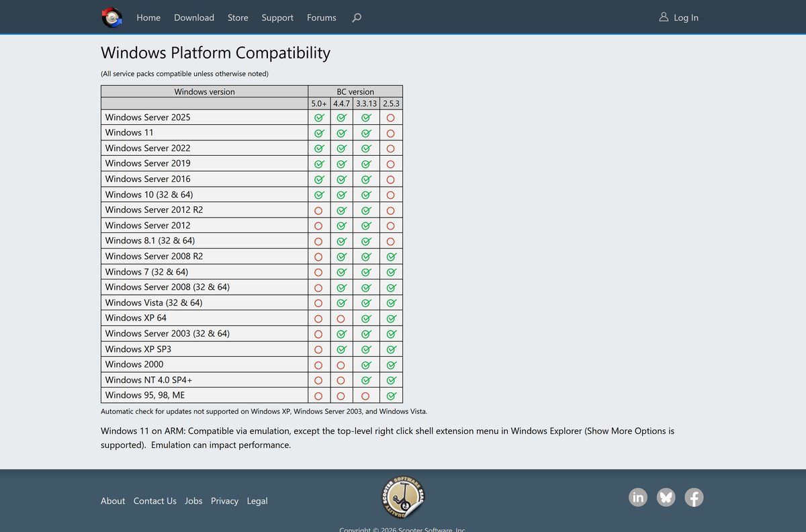Select the 5.0+ column header
Image resolution: width=806 pixels, height=532 pixels.
319,103
